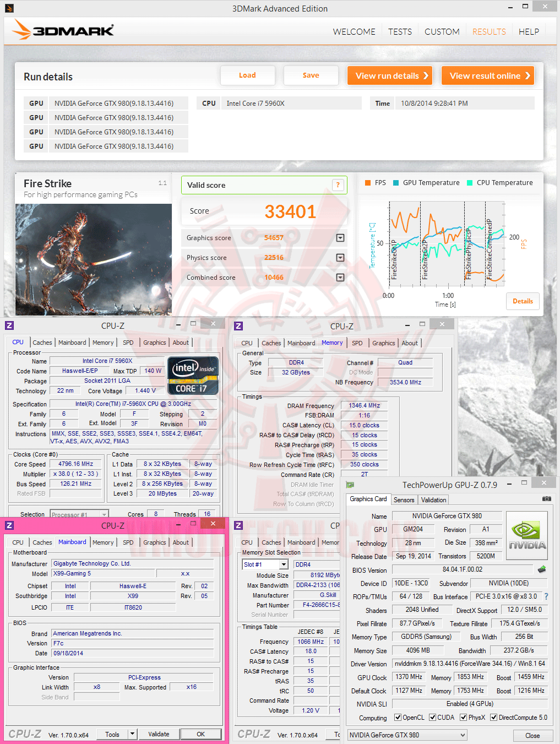Click the DRAM Frequency 1346.4 MHz field
This screenshot has width=560, height=744.
click(x=365, y=405)
